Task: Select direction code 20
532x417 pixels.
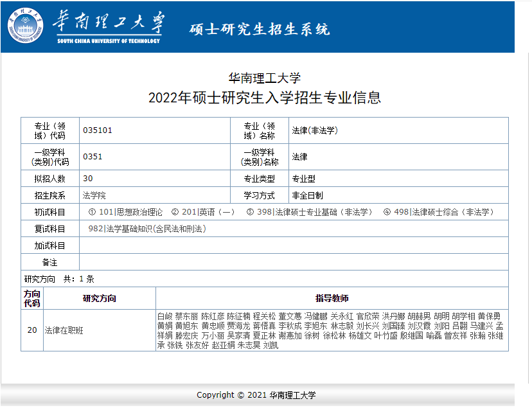Action: coord(32,330)
